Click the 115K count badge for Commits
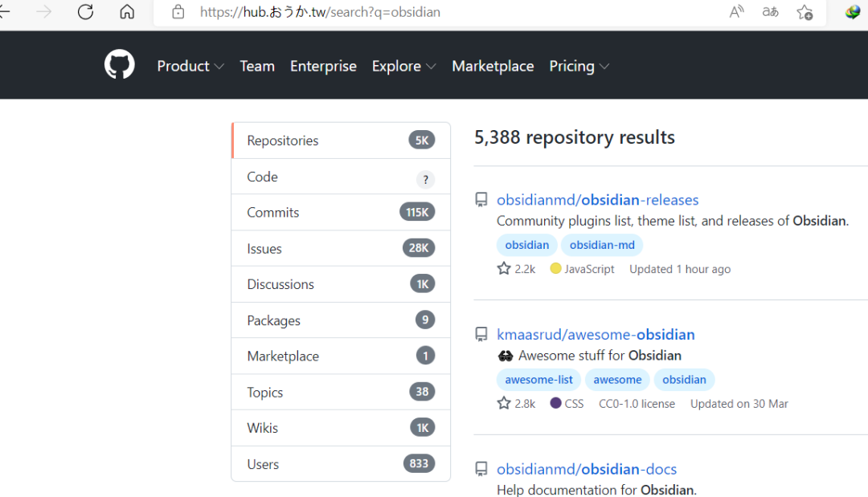 (417, 212)
